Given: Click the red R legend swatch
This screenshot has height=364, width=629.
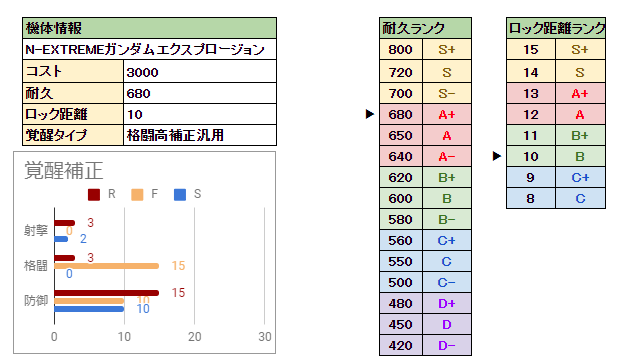Looking at the screenshot, I should 93,195.
